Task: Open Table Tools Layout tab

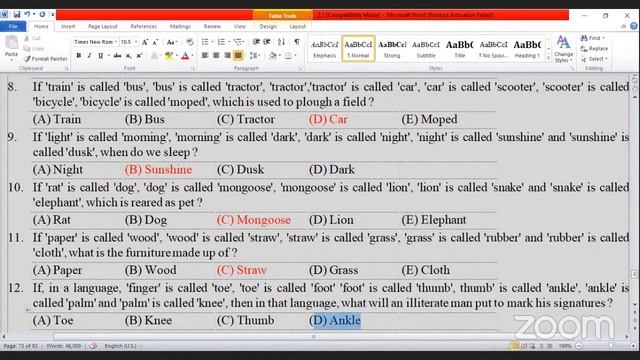Action: [298, 26]
